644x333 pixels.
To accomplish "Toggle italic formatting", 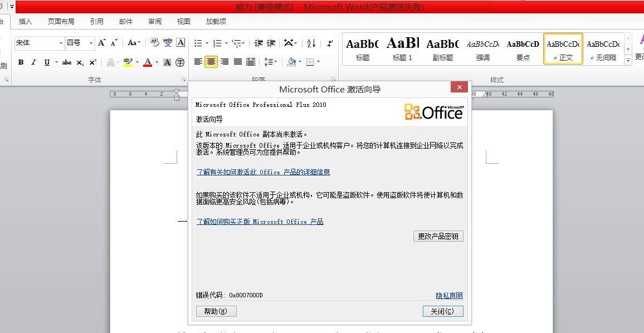I will 33,62.
